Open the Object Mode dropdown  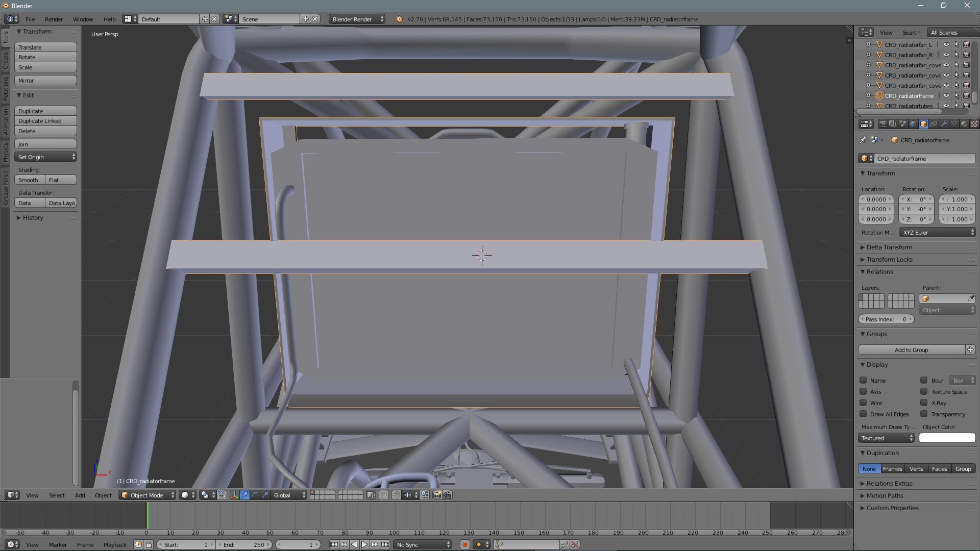coord(148,495)
